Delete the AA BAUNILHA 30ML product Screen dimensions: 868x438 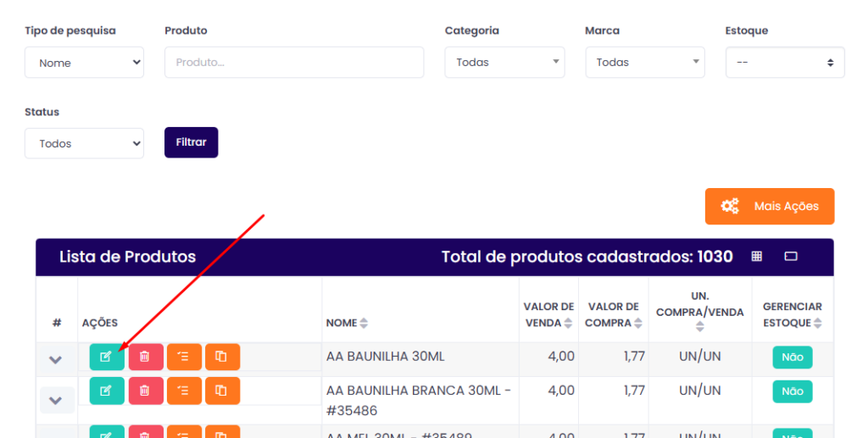pyautogui.click(x=145, y=357)
